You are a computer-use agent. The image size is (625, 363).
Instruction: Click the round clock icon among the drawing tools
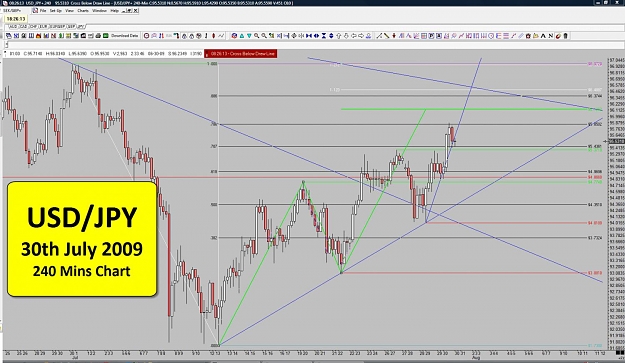491,36
